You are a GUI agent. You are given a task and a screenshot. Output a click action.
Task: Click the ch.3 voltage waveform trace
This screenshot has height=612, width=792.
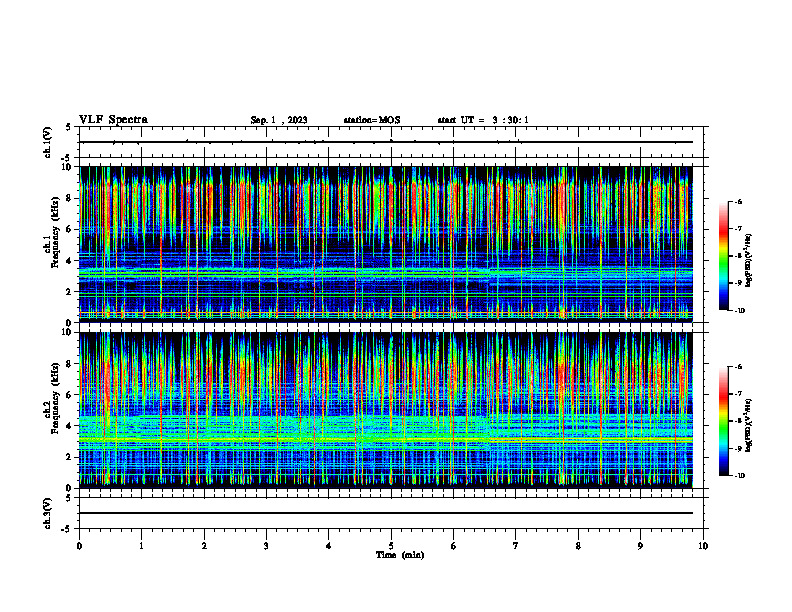[386, 513]
